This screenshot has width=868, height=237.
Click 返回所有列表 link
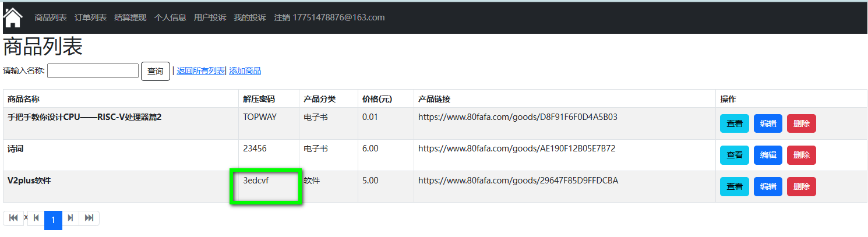point(200,71)
